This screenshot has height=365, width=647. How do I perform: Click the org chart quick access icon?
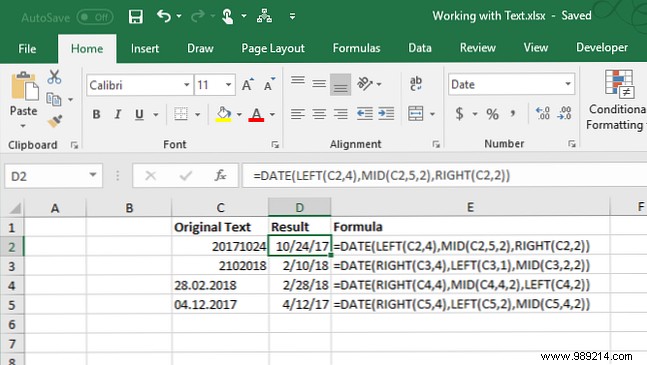click(x=264, y=16)
